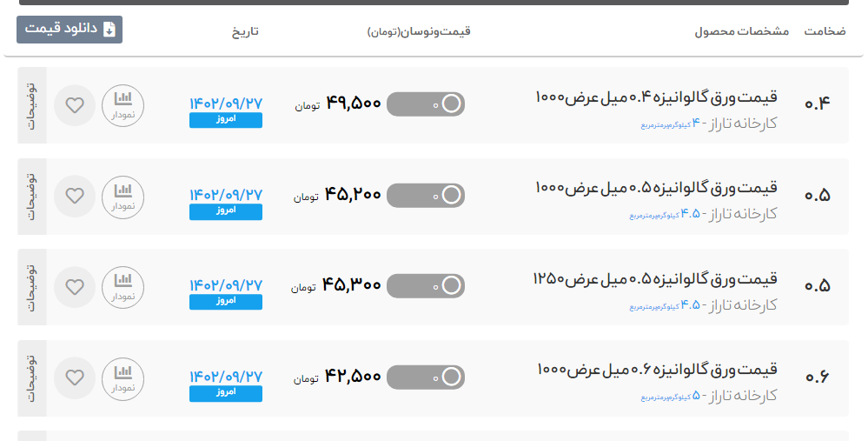The width and height of the screenshot is (868, 441).
Task: Click امروز badge in the first row
Action: [x=226, y=120]
